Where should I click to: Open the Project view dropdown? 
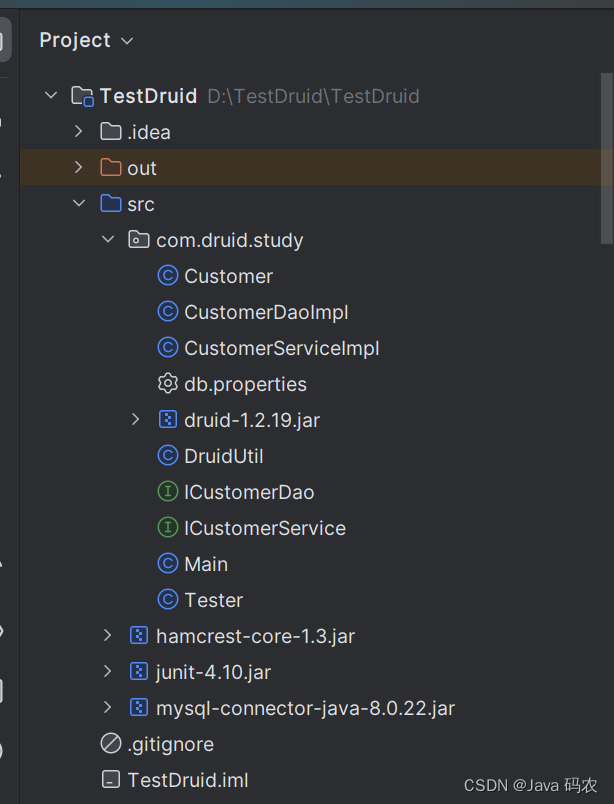(126, 40)
